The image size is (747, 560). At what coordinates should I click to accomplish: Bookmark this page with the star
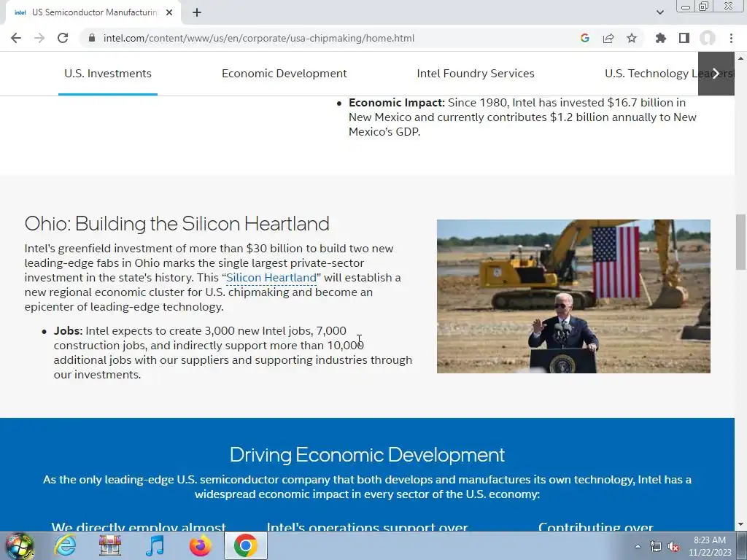point(632,38)
